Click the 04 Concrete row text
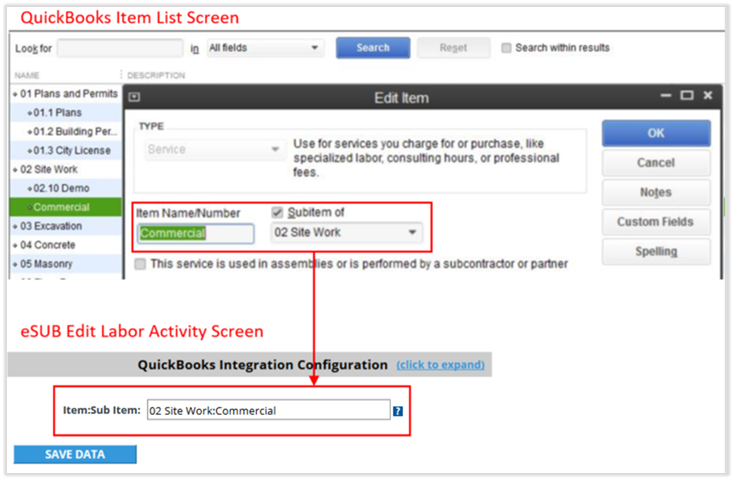The height and width of the screenshot is (480, 734). tap(48, 245)
